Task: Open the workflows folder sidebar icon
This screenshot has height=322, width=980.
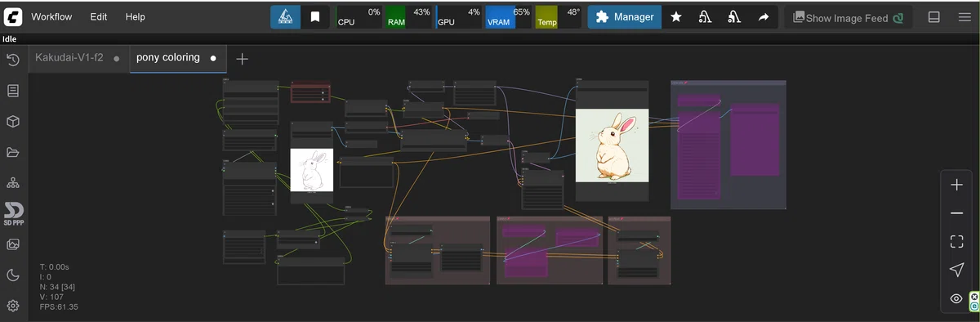Action: pyautogui.click(x=13, y=152)
